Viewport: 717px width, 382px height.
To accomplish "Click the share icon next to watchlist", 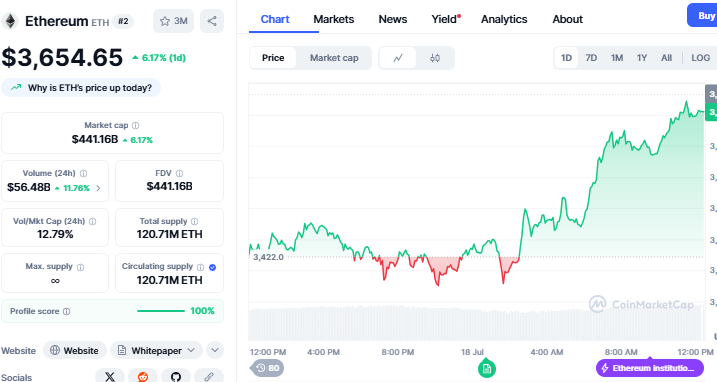I will (x=212, y=21).
